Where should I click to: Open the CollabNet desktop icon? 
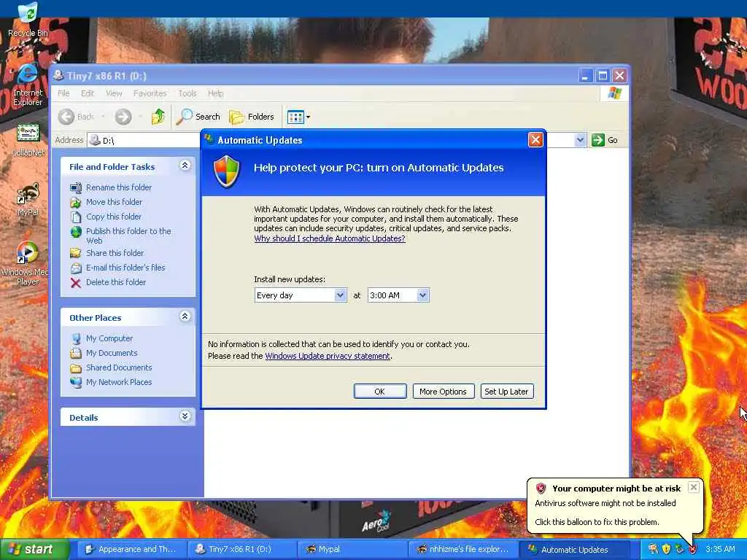coord(28,139)
